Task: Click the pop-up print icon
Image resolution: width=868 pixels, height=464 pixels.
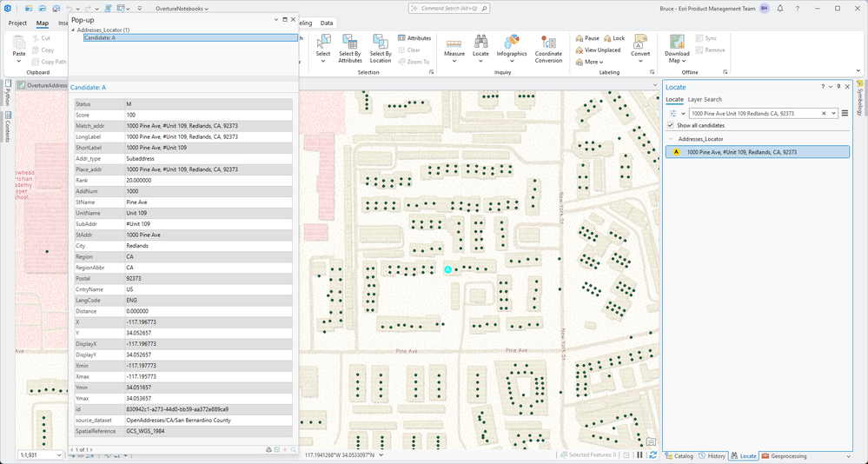Action: [269, 449]
